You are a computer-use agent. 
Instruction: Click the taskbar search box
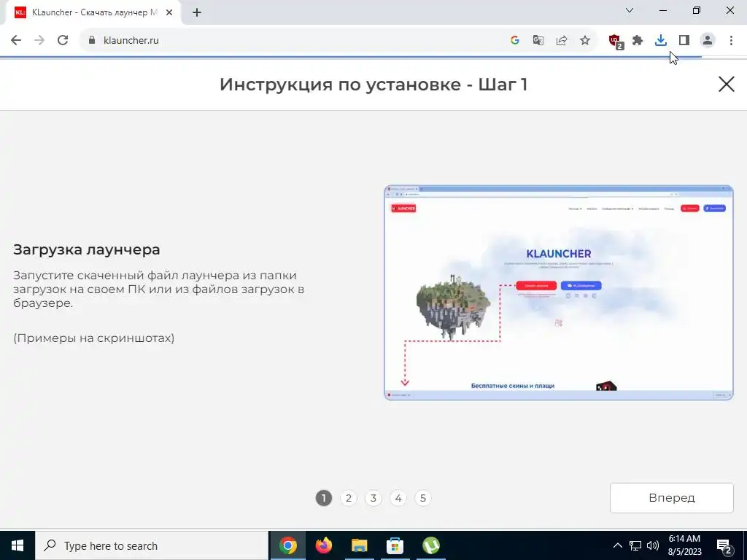click(x=152, y=545)
